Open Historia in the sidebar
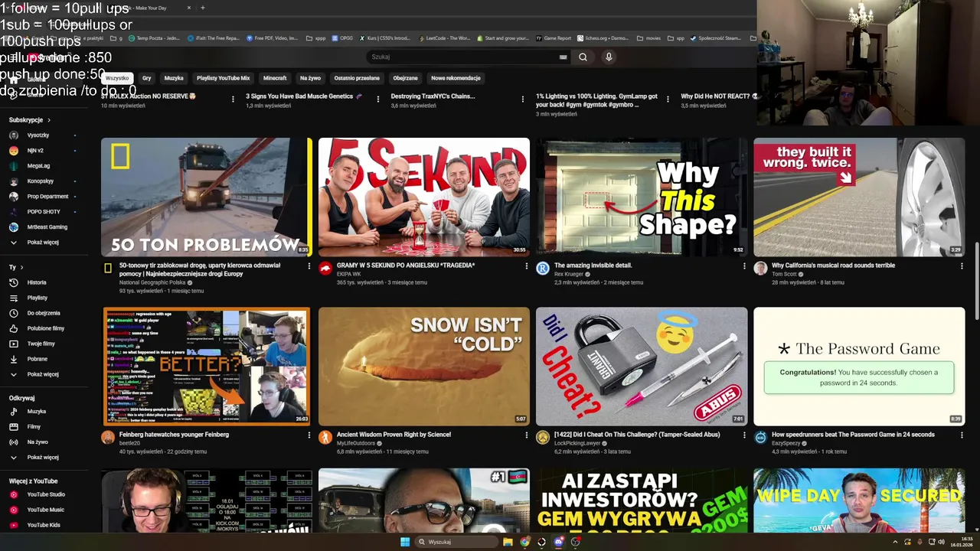Image resolution: width=980 pixels, height=551 pixels. pos(37,282)
